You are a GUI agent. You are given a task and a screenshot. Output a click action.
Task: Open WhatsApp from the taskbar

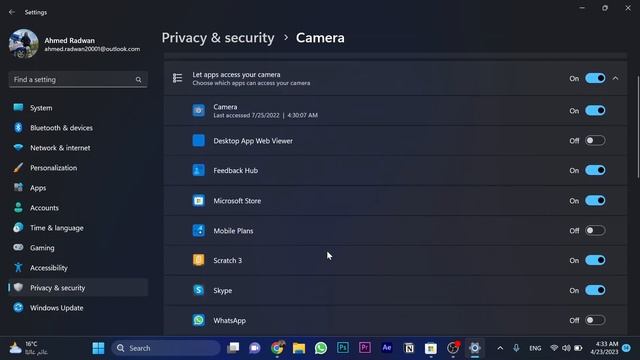pos(321,348)
